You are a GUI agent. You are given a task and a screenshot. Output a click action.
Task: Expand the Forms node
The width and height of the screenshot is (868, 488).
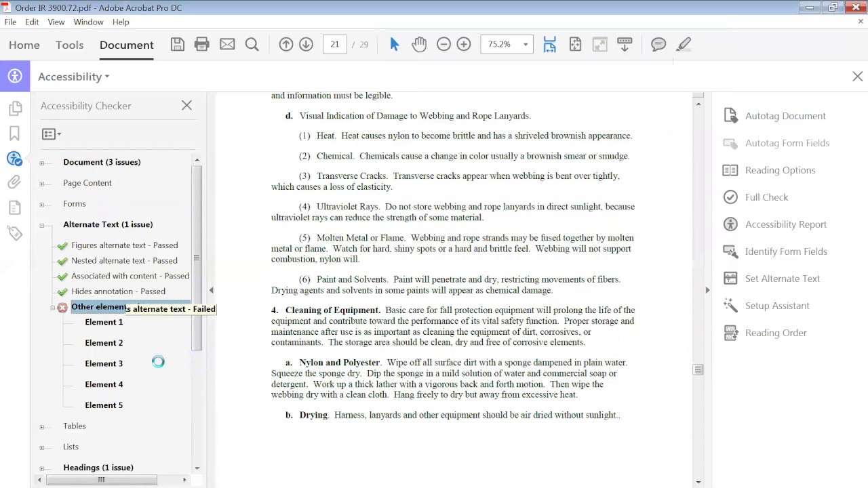point(41,205)
